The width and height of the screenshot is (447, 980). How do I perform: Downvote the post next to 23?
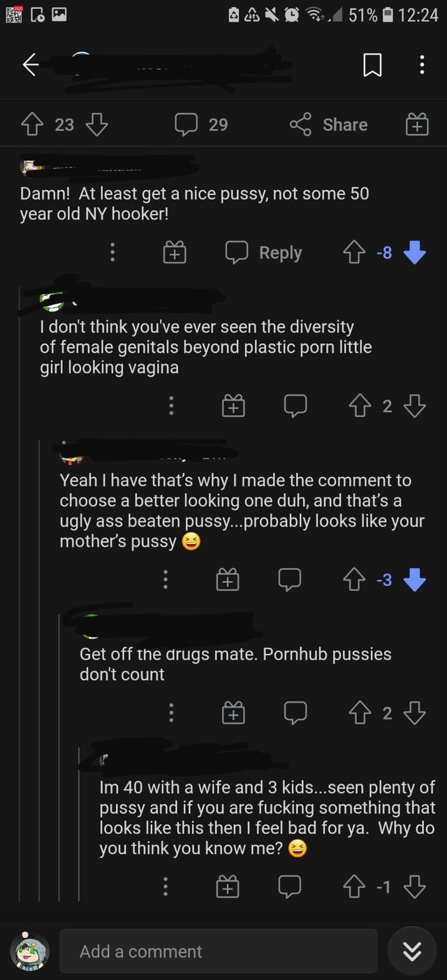point(96,124)
